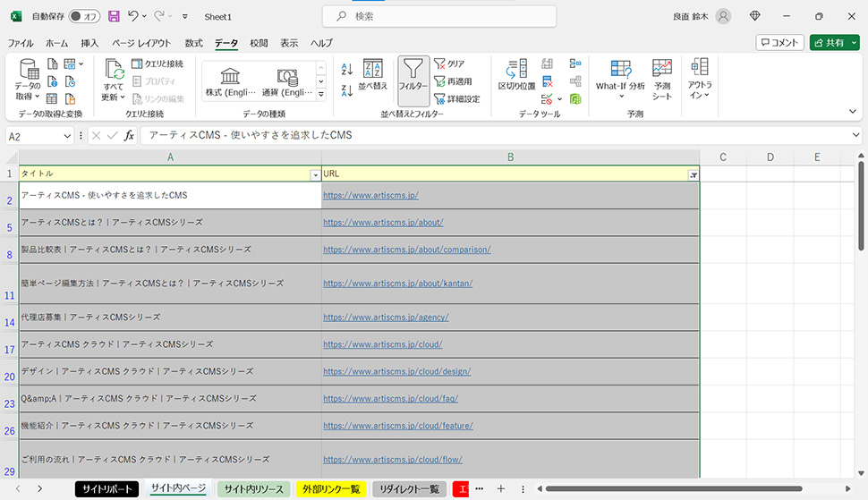Open 詳細設定 advanced filter
Image resolution: width=868 pixels, height=500 pixels.
pos(457,99)
